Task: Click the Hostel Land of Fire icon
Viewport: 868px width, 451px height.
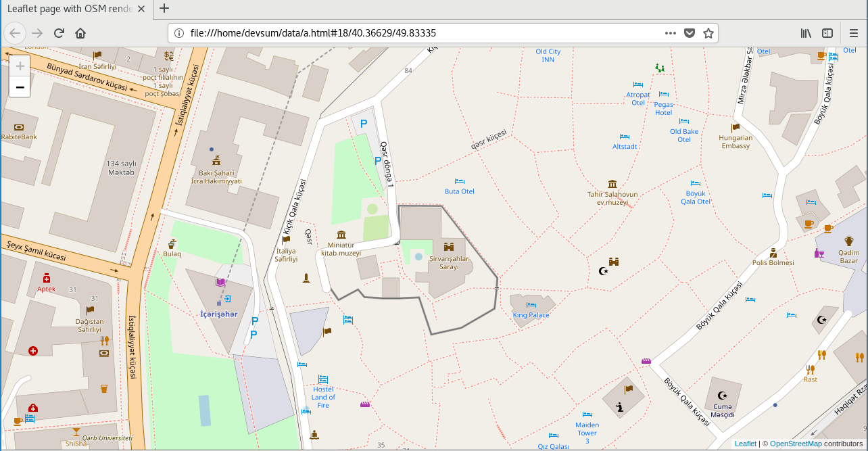Action: point(323,379)
